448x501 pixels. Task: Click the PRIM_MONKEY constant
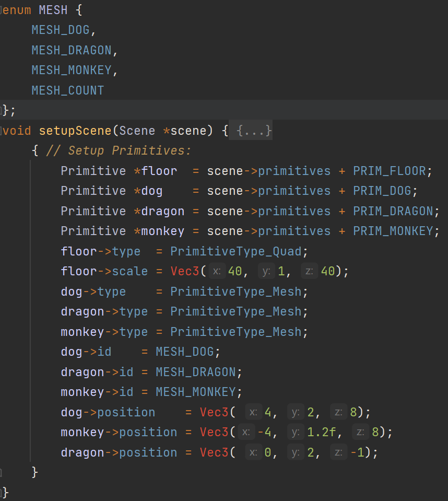coord(393,231)
